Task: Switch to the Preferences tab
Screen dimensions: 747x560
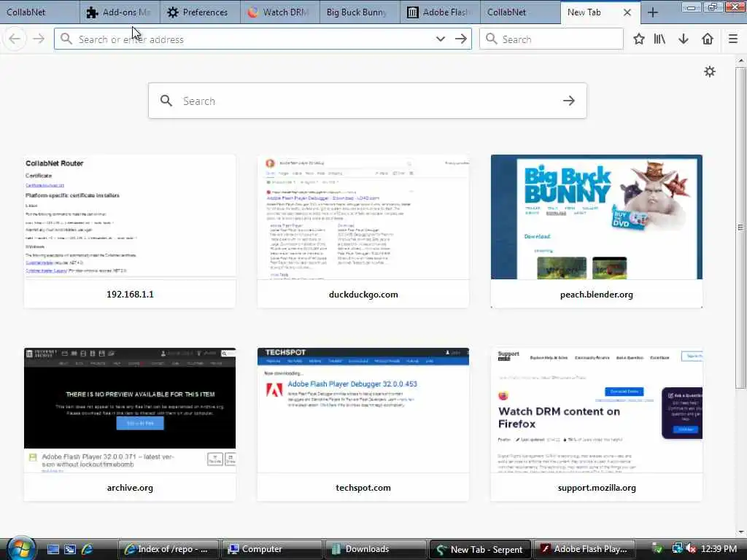Action: 200,12
